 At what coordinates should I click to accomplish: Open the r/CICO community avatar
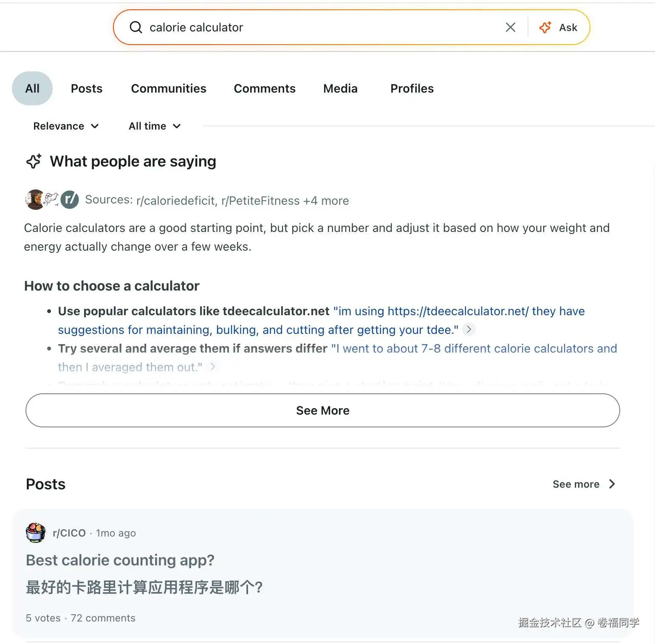36,533
